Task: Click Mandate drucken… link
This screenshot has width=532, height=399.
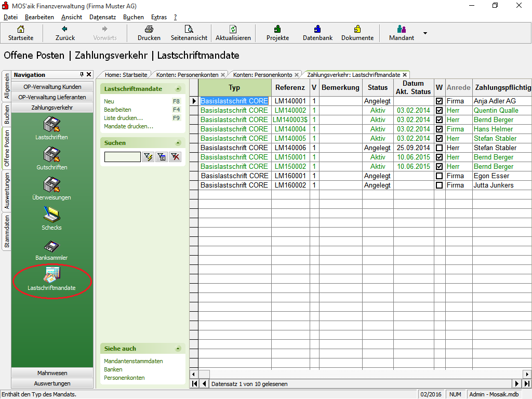Action: 128,126
